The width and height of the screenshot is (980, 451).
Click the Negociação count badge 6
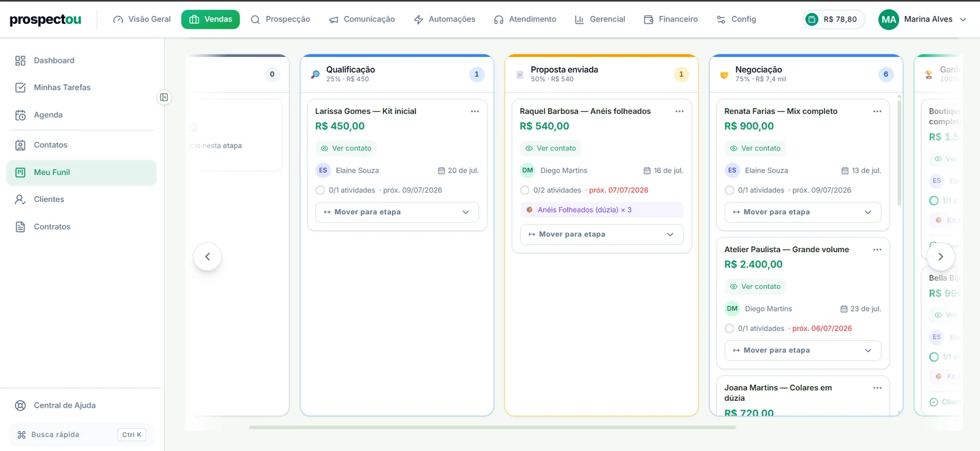886,74
